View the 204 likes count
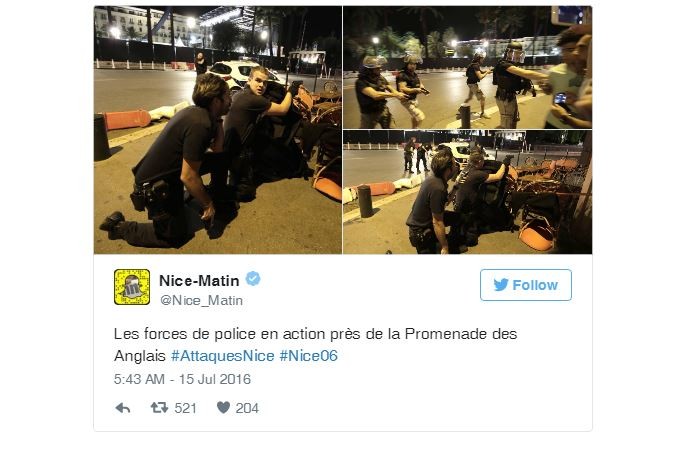The width and height of the screenshot is (679, 452). (x=247, y=408)
